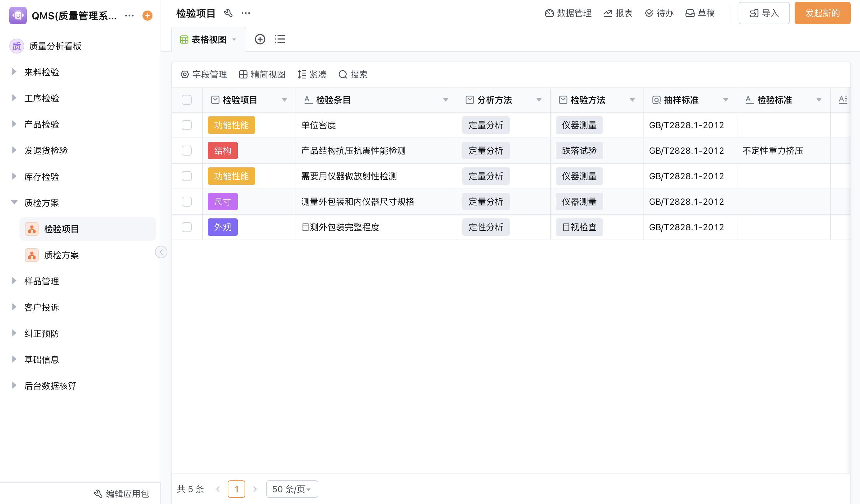Click the red 结构 tag
This screenshot has width=860, height=504.
click(222, 151)
